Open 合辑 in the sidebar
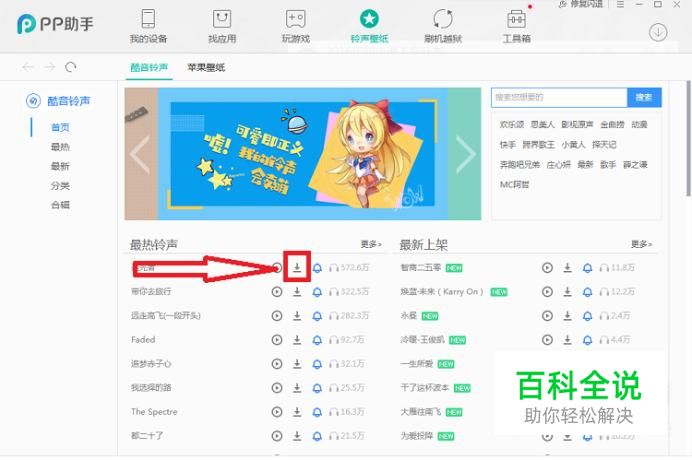 (60, 205)
